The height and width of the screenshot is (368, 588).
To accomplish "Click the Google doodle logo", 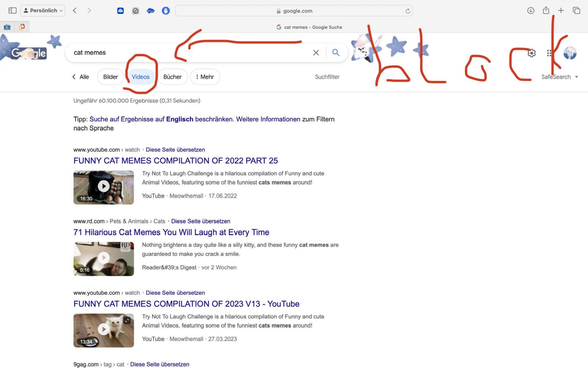I will click(x=29, y=53).
